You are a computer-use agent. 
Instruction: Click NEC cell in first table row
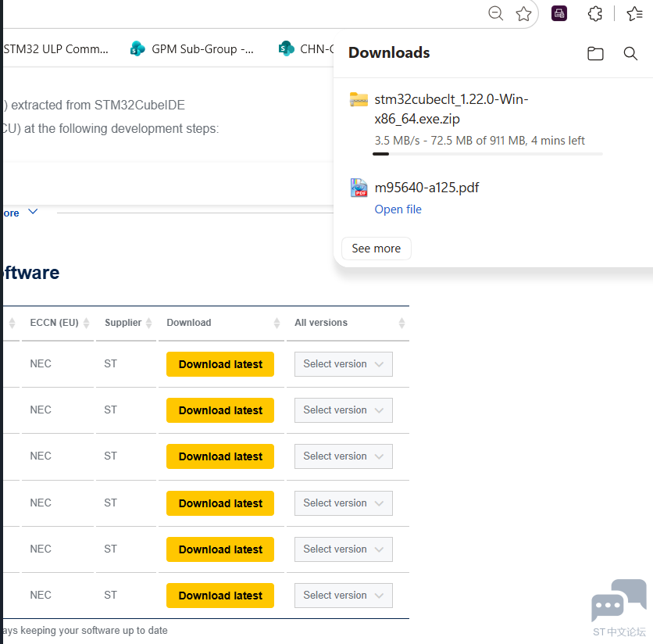pos(41,364)
